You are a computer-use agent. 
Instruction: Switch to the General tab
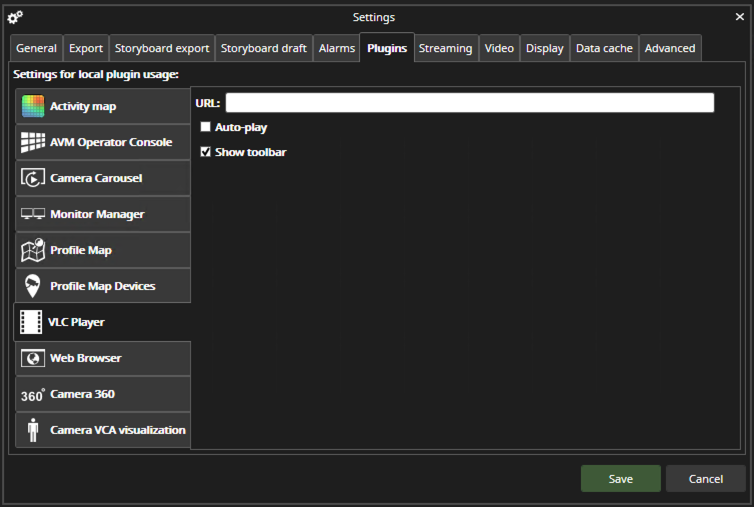pos(36,48)
